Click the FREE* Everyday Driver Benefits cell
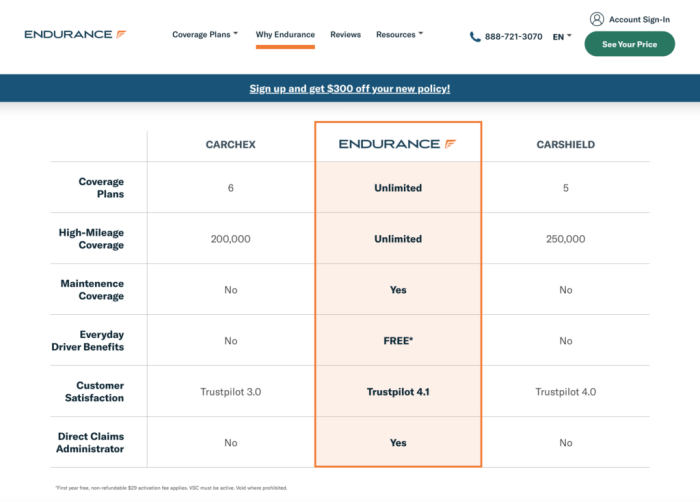This screenshot has height=502, width=700. tap(398, 341)
